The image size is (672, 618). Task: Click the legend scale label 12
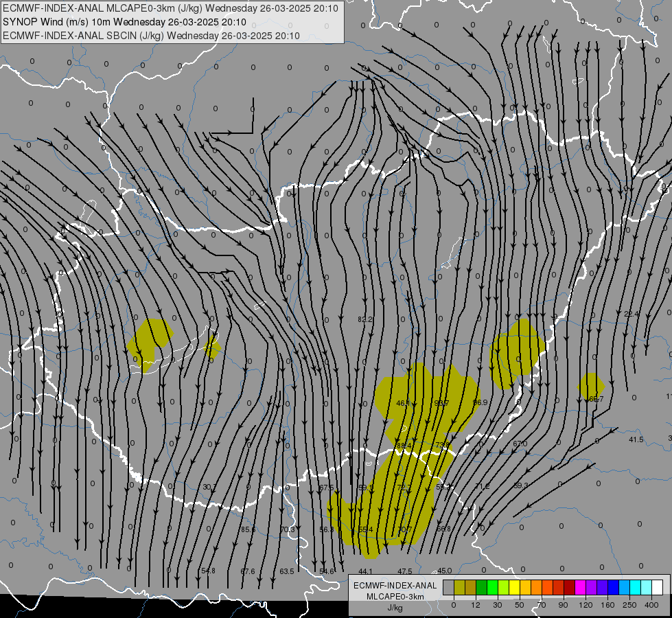(476, 606)
